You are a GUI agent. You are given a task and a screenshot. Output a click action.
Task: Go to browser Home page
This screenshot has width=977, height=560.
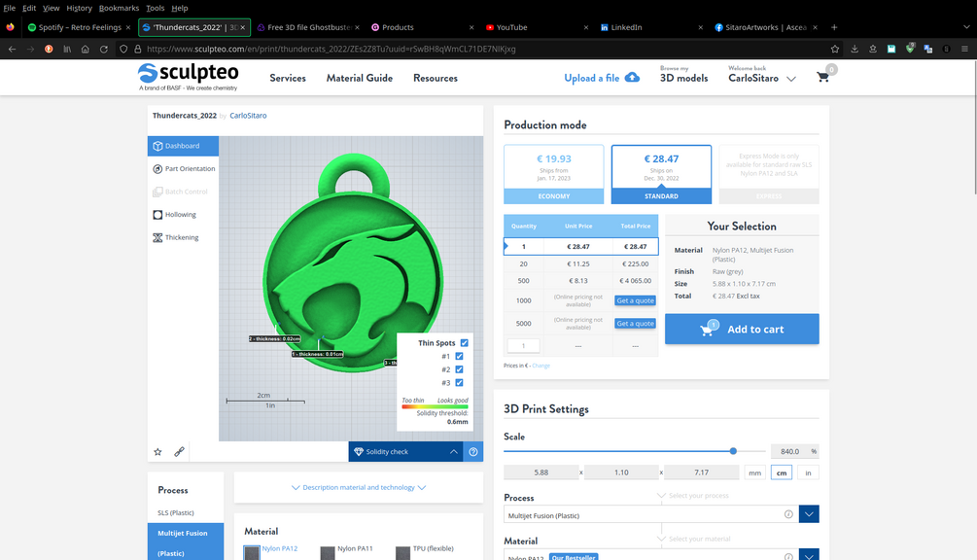coord(86,49)
